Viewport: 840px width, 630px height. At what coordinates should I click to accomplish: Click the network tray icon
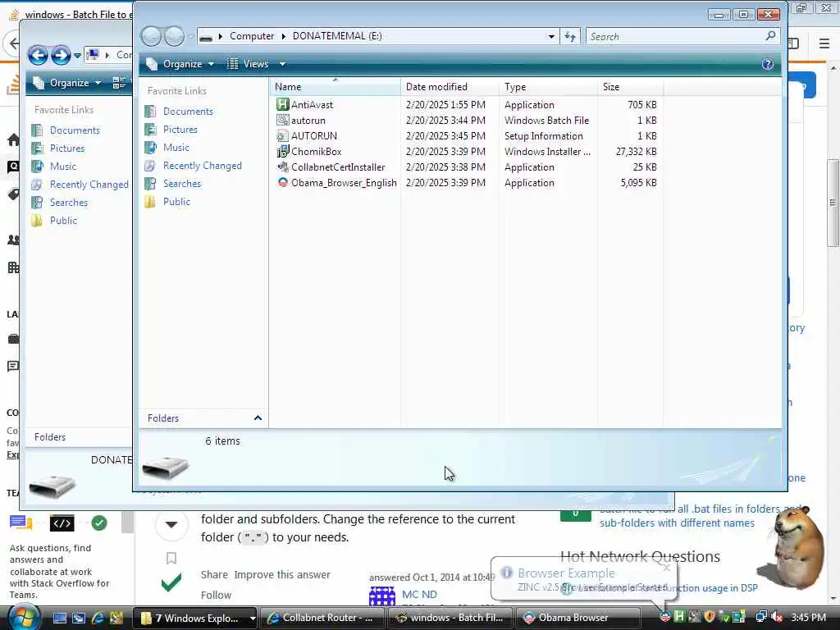click(760, 617)
